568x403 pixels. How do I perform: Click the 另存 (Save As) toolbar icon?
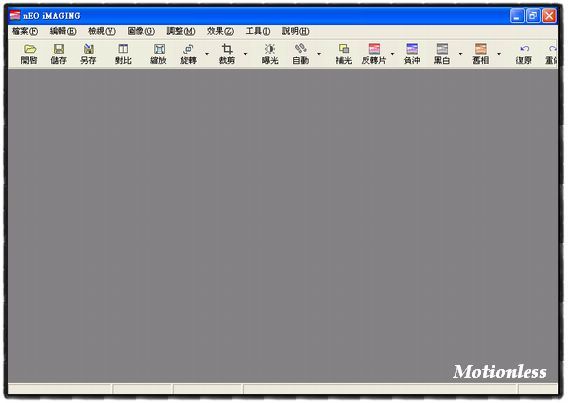[x=88, y=49]
